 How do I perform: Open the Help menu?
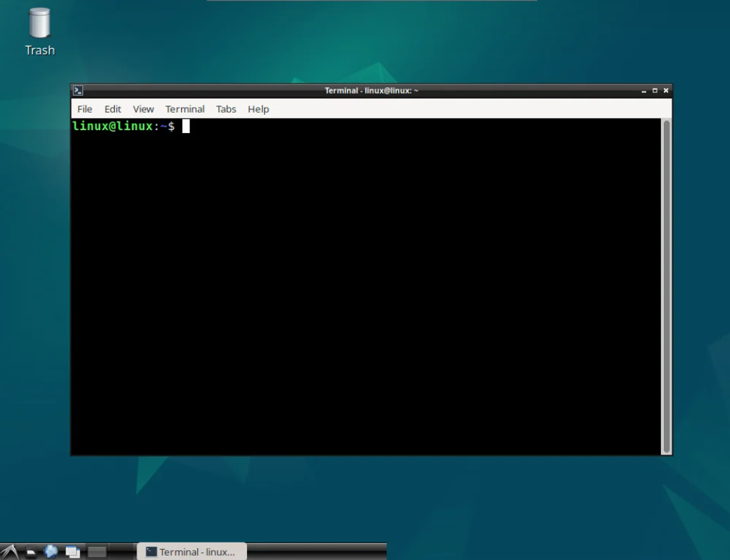click(x=258, y=109)
